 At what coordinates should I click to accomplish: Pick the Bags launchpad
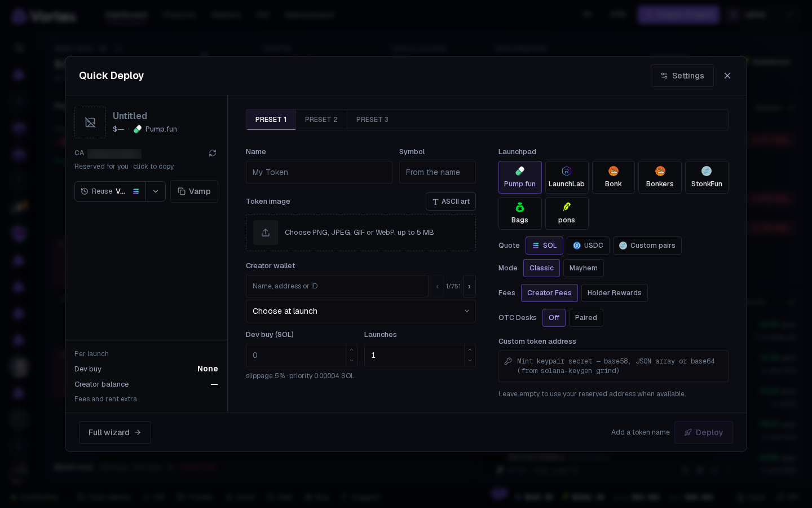coord(520,213)
